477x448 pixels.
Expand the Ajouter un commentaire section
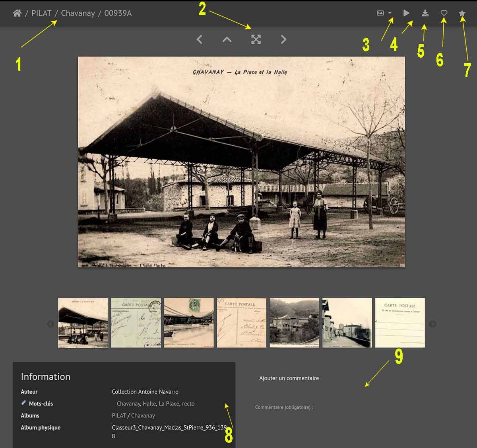point(289,378)
